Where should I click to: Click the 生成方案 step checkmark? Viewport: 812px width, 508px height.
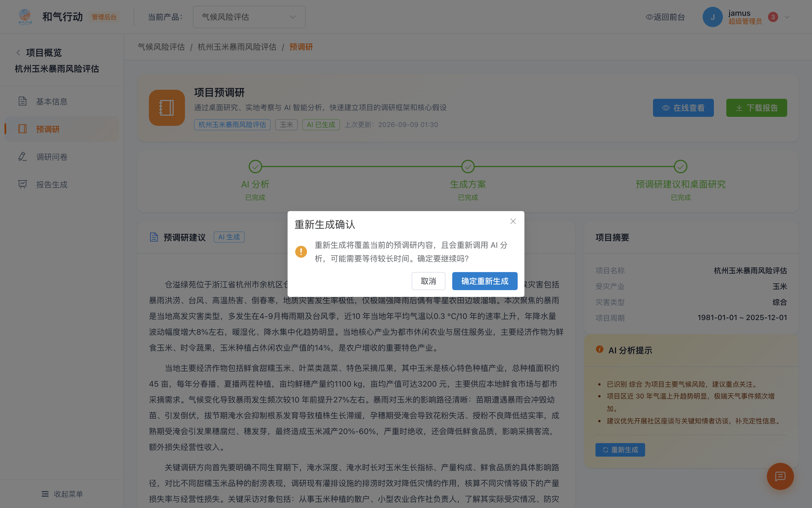click(468, 166)
